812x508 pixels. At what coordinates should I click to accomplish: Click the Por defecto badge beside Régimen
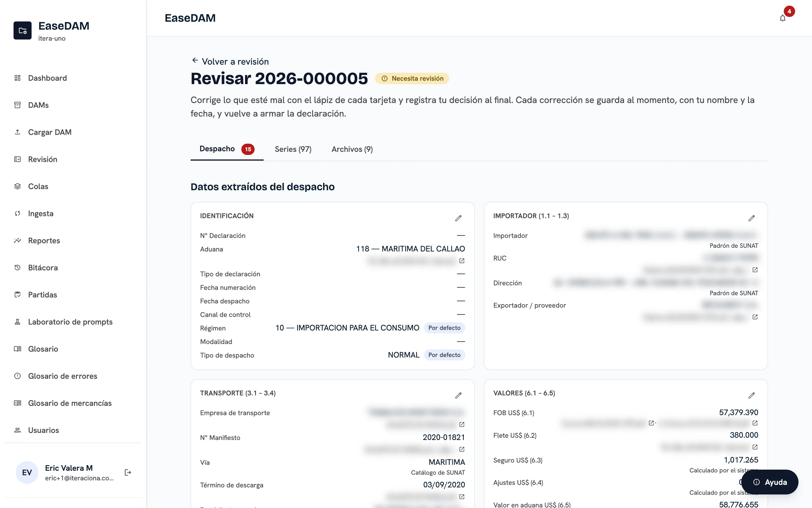click(444, 328)
